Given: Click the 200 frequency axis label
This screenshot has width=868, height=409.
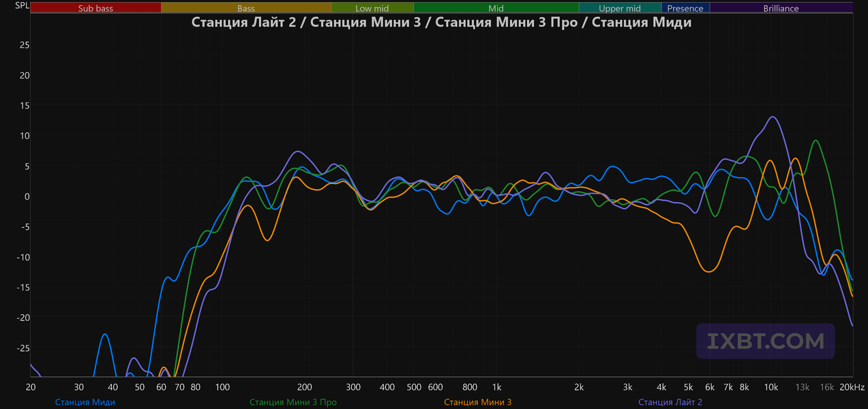Looking at the screenshot, I should click(305, 387).
